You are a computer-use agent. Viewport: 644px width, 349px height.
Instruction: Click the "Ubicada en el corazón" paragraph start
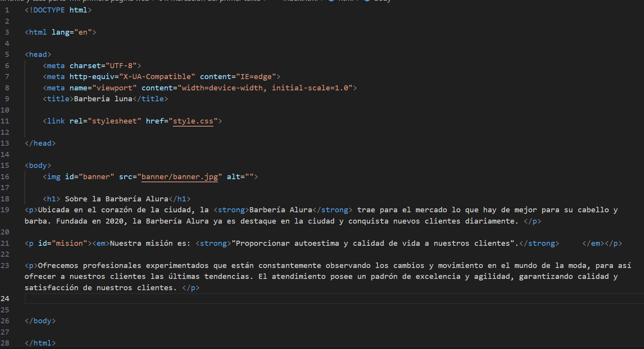90,210
